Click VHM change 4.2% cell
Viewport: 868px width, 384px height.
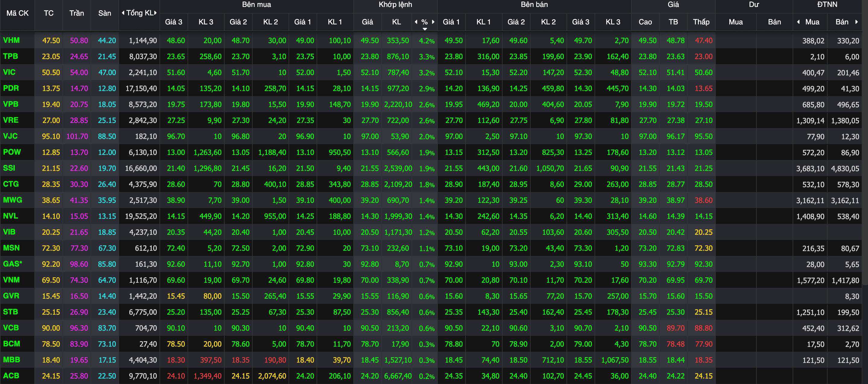click(427, 41)
